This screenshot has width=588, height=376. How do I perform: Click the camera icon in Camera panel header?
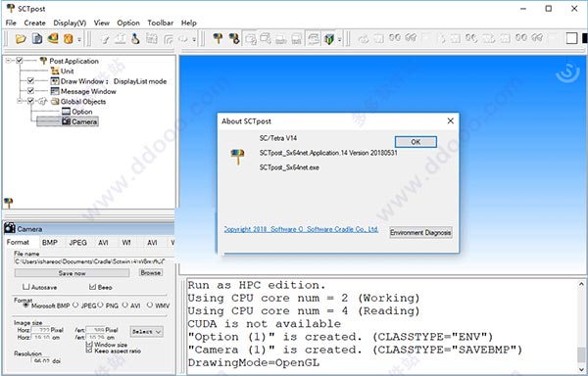point(10,228)
